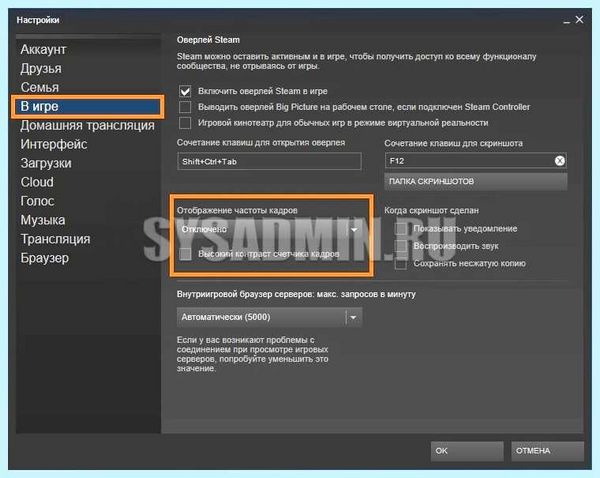Viewport: 600px width, 478px height.
Task: Open the Семья settings section
Action: pos(40,87)
